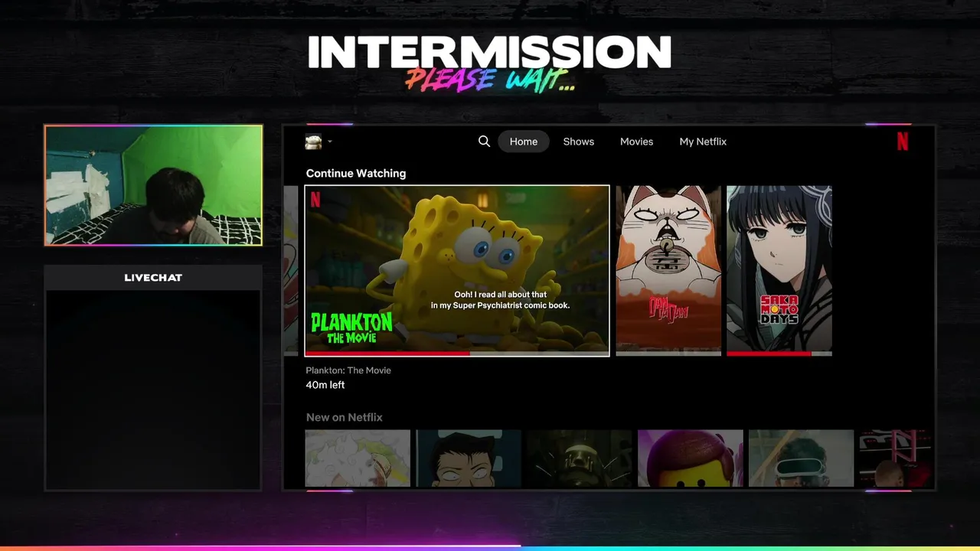The width and height of the screenshot is (980, 551).
Task: Open the LEGO character thumbnail
Action: [x=691, y=458]
